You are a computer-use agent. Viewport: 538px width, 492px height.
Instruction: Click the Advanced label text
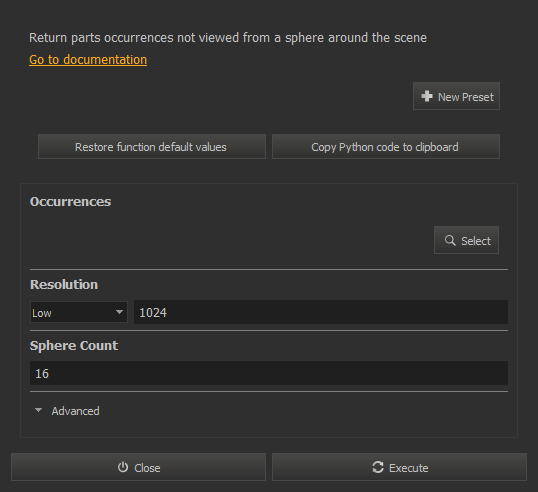click(x=75, y=411)
